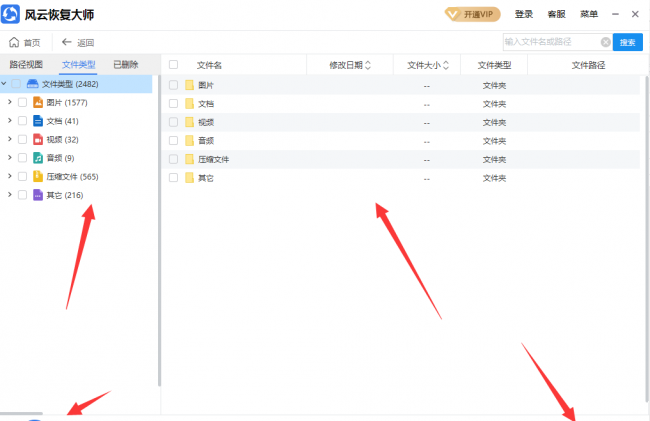
Task: Expand the 其它 (216) tree node
Action: tap(10, 194)
